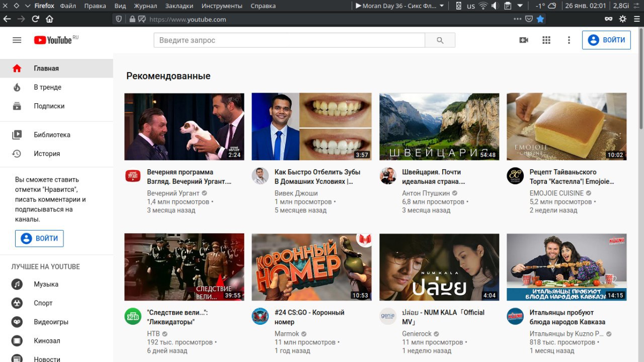Click the ВОЙТИ button in the header
The width and height of the screenshot is (644, 362).
point(606,40)
